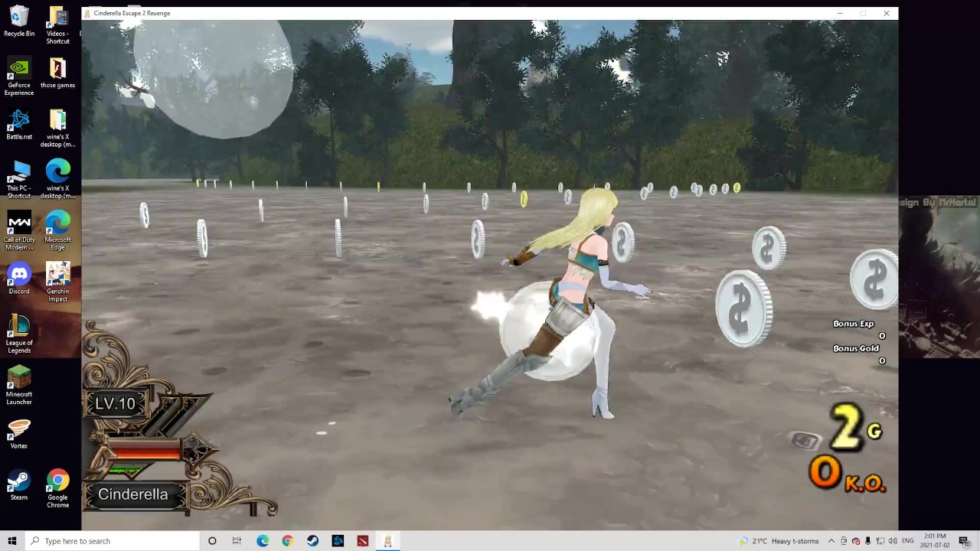980x551 pixels.
Task: Minimize the Cinderella Escape 2 Revenge window
Action: (840, 13)
